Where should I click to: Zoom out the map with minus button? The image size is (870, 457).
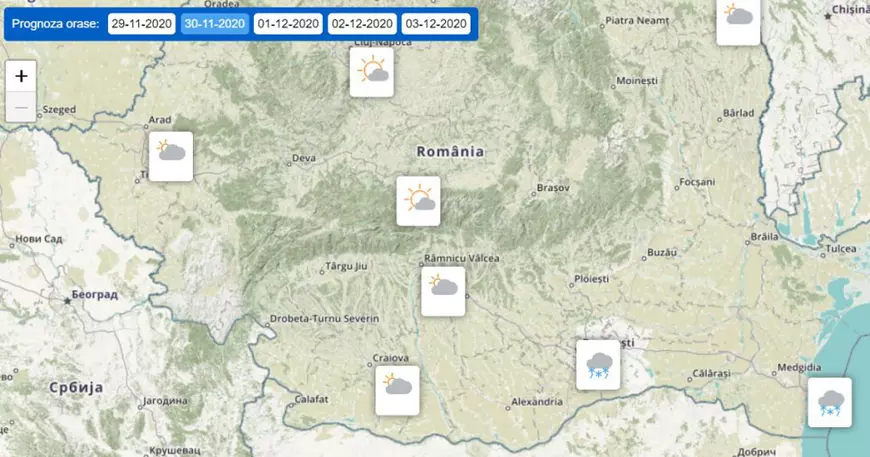21,106
